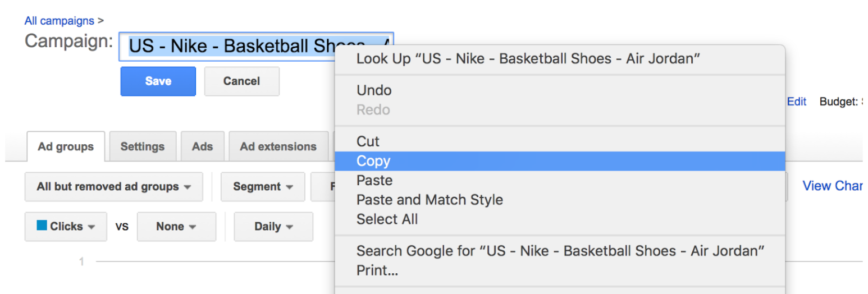Click the blue Clicks color swatch
Image resolution: width=868 pixels, height=294 pixels.
click(x=42, y=226)
